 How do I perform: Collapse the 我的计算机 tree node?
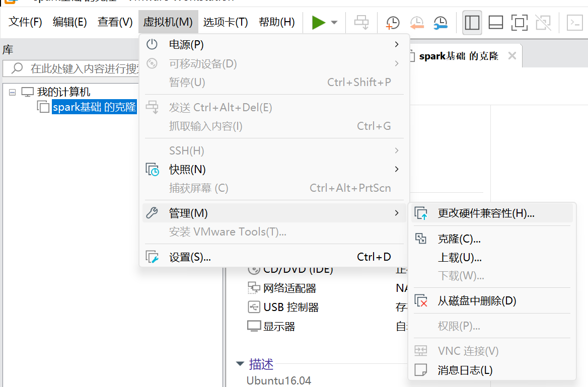tap(13, 92)
